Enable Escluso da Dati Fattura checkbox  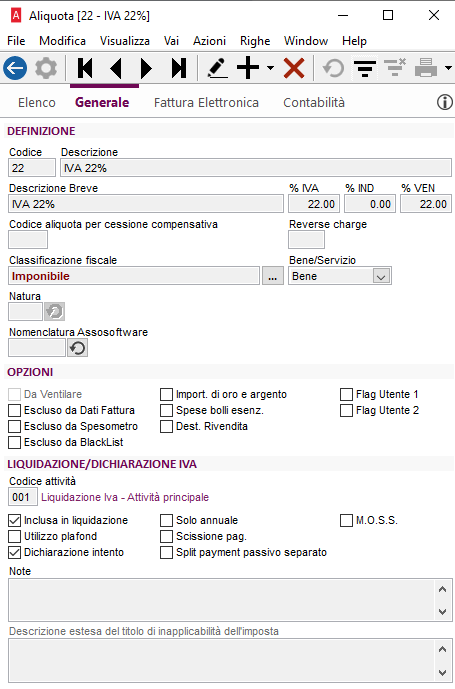pos(15,410)
